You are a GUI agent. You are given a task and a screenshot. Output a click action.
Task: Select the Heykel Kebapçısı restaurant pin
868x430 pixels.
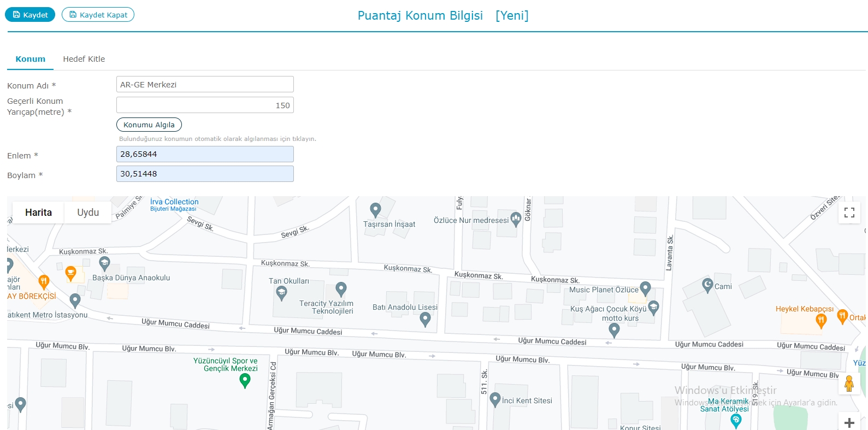point(820,321)
